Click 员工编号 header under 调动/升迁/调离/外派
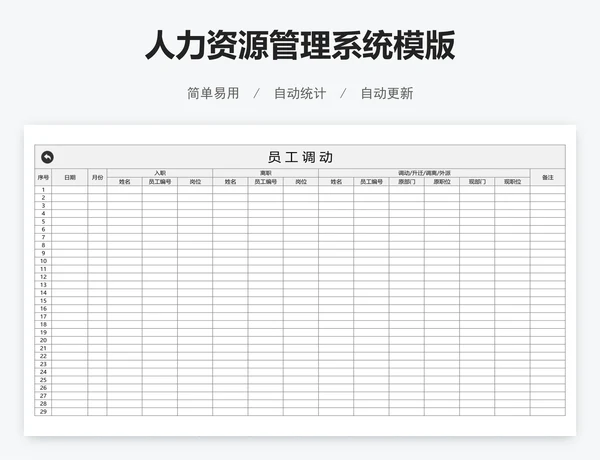The image size is (600, 460). pos(371,182)
